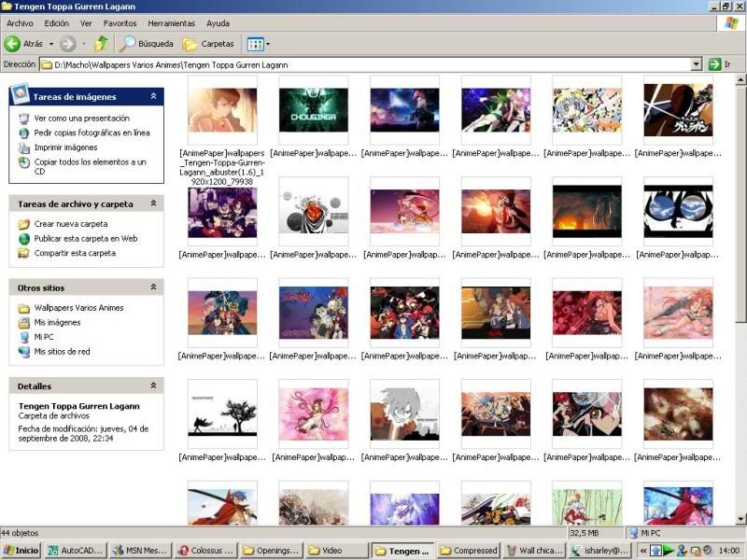Select the aibuster 1920x1200 wallpaper thumbnail
The image size is (747, 560).
(x=222, y=110)
